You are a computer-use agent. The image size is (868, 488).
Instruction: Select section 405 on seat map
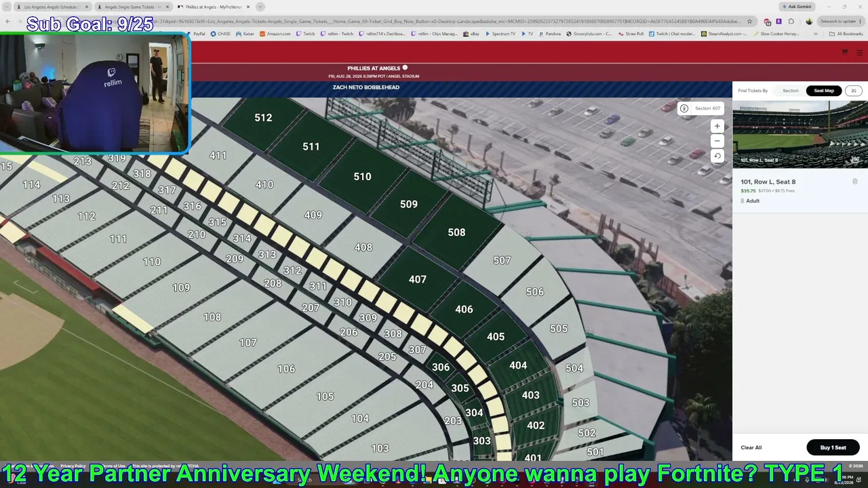(x=496, y=337)
